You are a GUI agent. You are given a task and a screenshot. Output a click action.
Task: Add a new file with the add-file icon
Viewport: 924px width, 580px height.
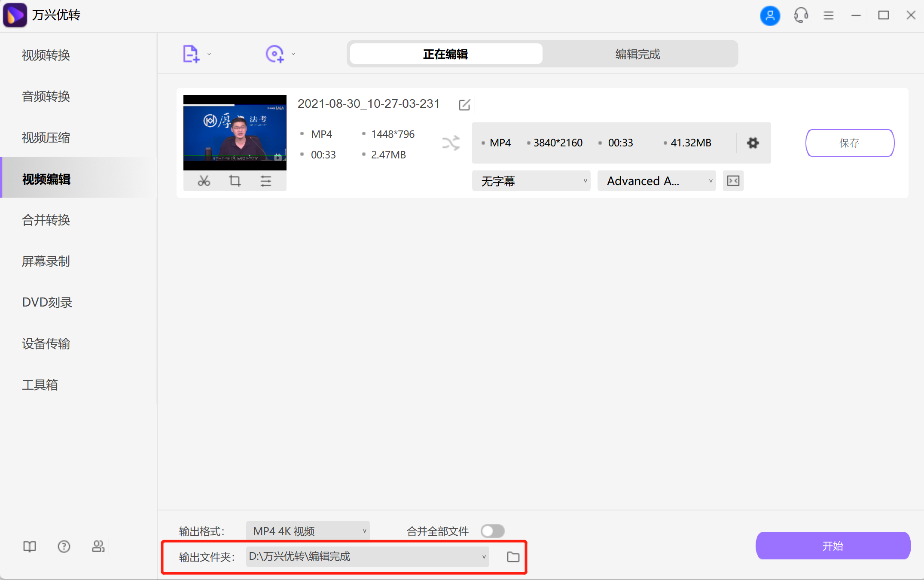[x=190, y=53]
